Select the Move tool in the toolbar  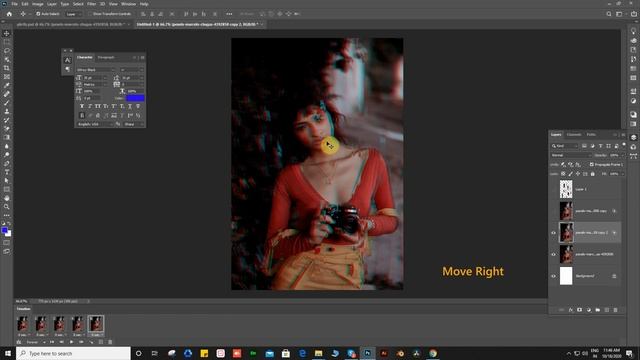coord(7,33)
